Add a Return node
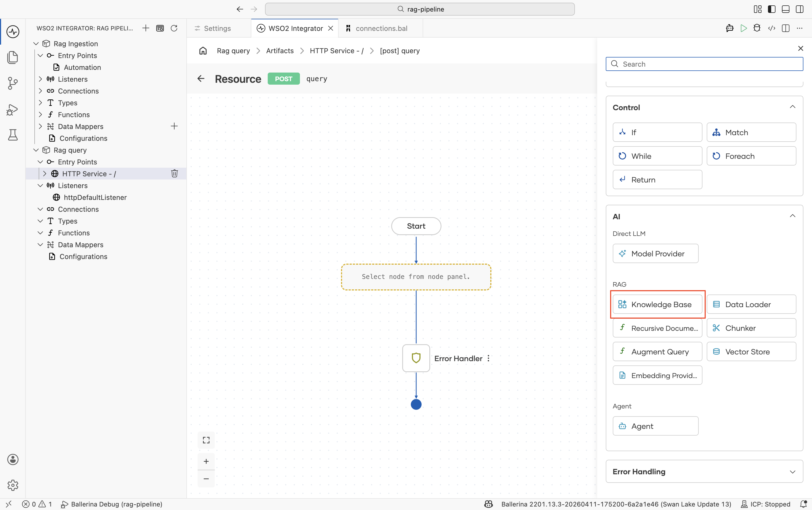Viewport: 812px width, 510px height. tap(657, 179)
